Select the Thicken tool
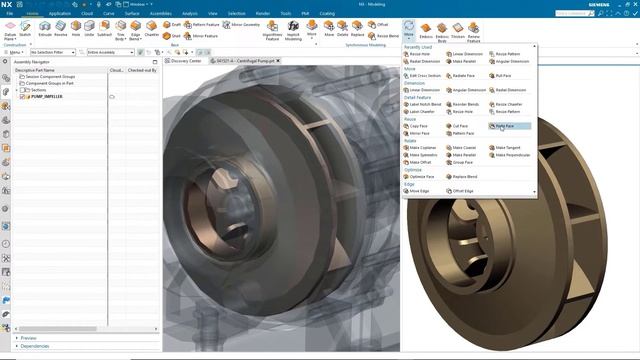Screen dimensions: 640x360 (458, 31)
